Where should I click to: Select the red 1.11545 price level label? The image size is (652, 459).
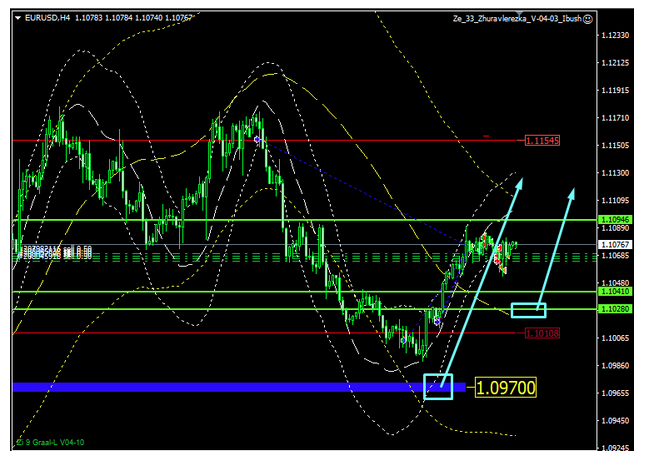point(543,141)
